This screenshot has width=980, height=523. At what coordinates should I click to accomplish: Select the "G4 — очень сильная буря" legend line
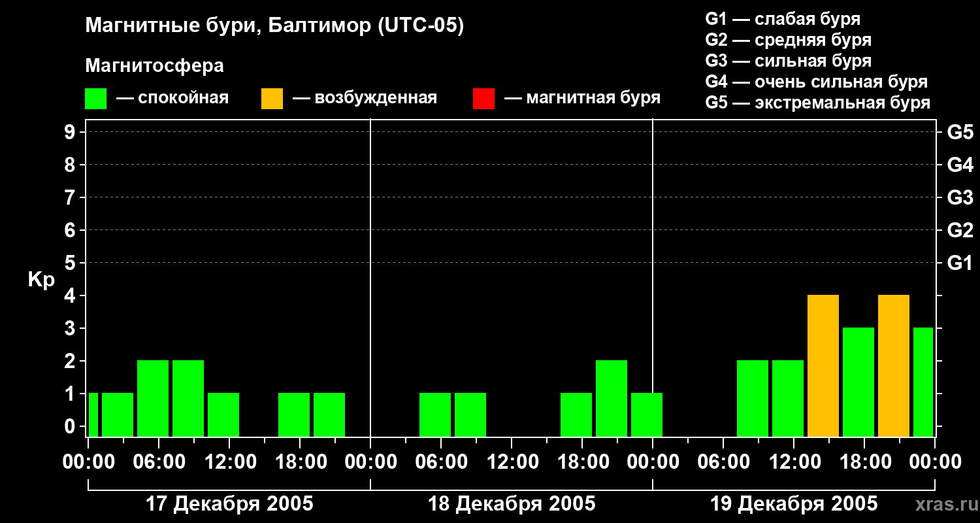pyautogui.click(x=817, y=82)
